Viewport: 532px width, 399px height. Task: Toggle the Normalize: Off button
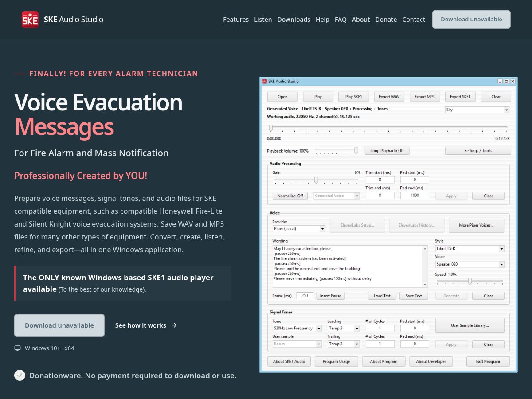tap(290, 196)
